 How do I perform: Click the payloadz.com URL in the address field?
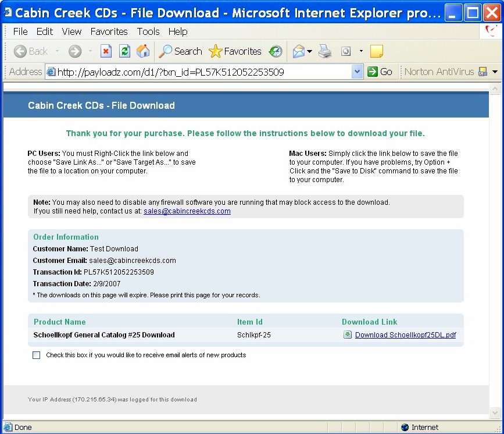click(x=171, y=72)
